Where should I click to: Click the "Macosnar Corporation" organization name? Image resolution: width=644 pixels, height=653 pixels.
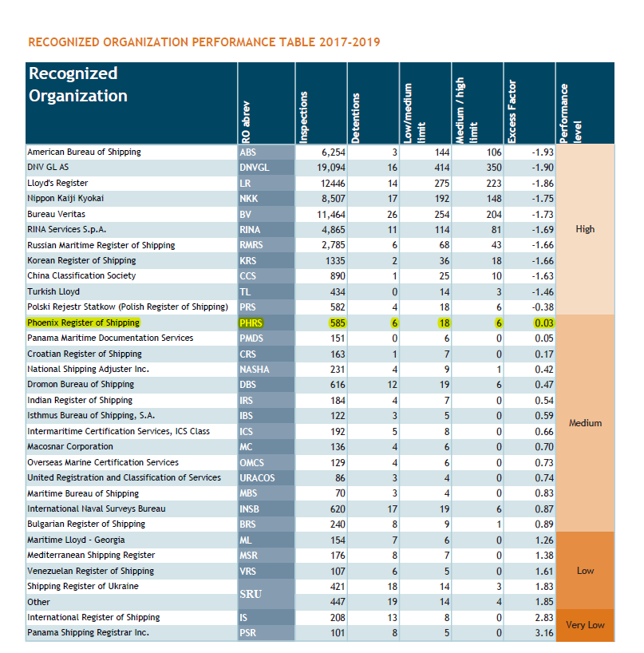(x=70, y=446)
